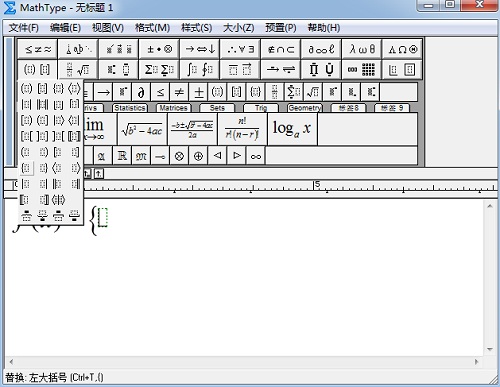Open the matrix templates palette

pyautogui.click(x=362, y=70)
